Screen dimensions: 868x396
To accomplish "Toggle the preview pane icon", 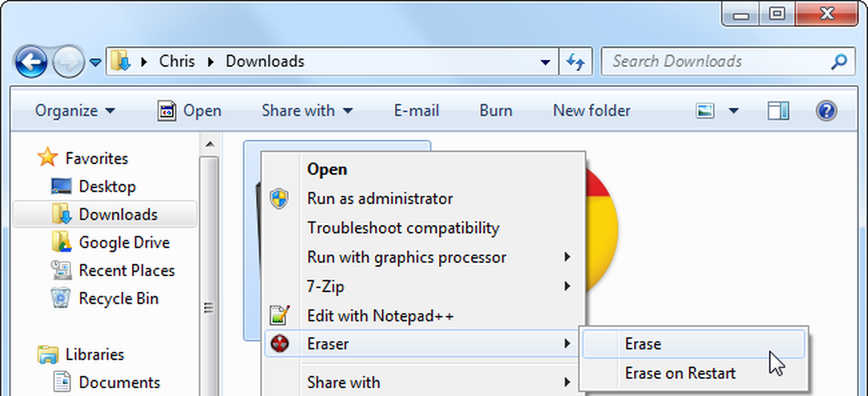I will tap(779, 111).
